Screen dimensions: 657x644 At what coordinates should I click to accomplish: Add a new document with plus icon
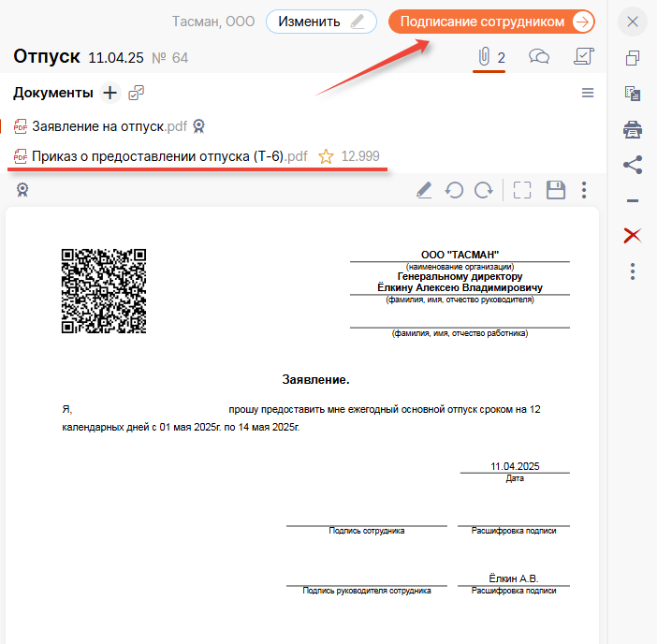109,93
